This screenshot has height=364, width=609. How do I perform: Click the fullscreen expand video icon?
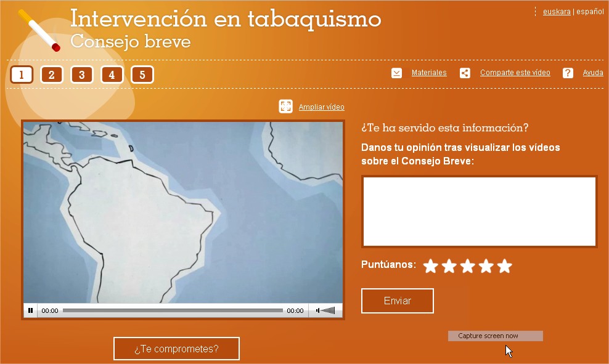pos(285,107)
